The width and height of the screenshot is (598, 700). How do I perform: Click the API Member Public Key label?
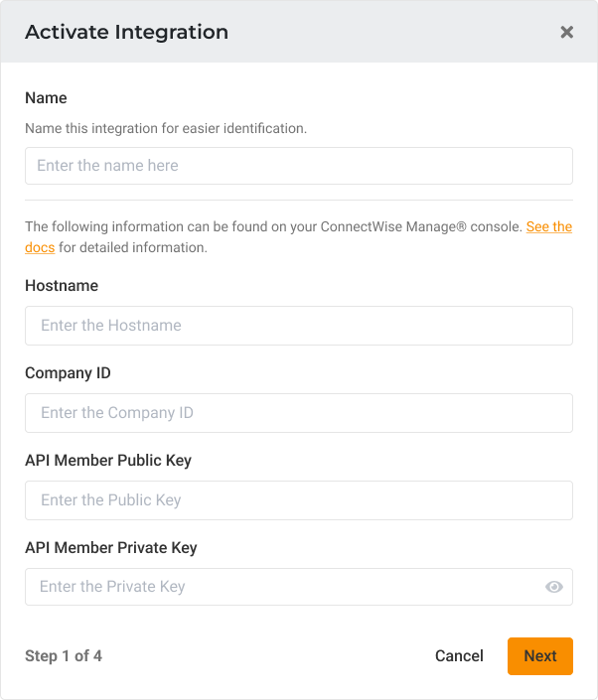pyautogui.click(x=108, y=461)
